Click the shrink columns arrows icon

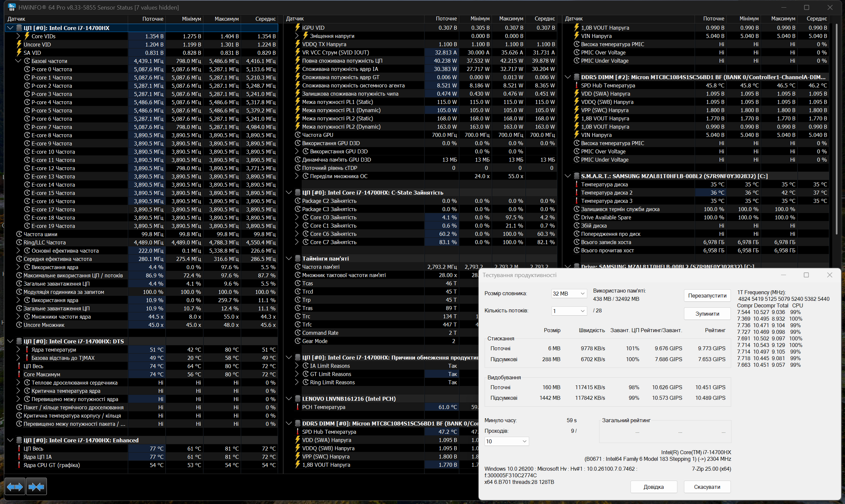point(36,487)
